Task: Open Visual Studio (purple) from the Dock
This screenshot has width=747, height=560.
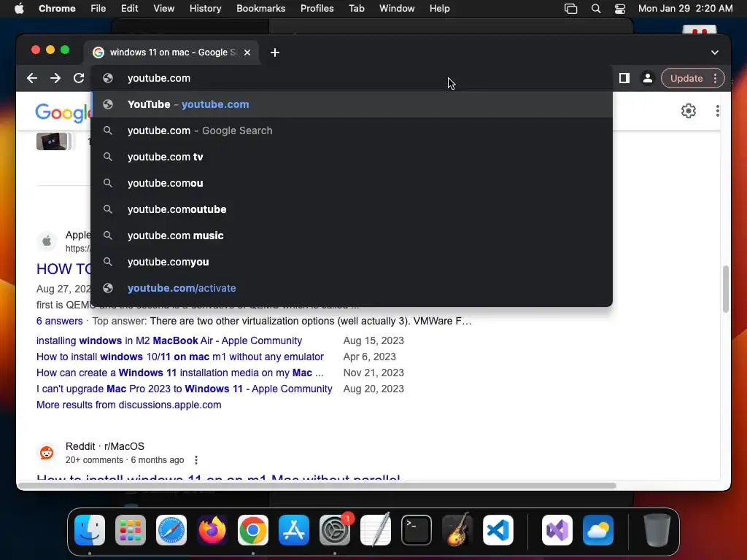Action: [557, 530]
